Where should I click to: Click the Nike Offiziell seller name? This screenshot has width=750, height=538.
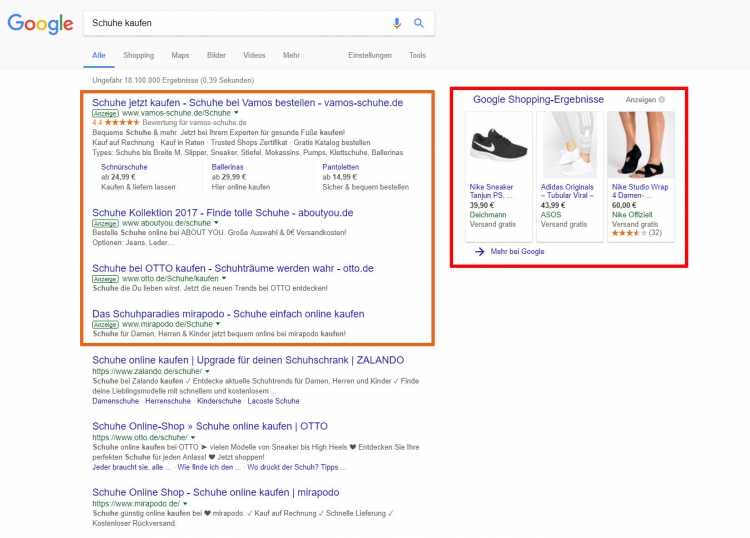pos(632,215)
